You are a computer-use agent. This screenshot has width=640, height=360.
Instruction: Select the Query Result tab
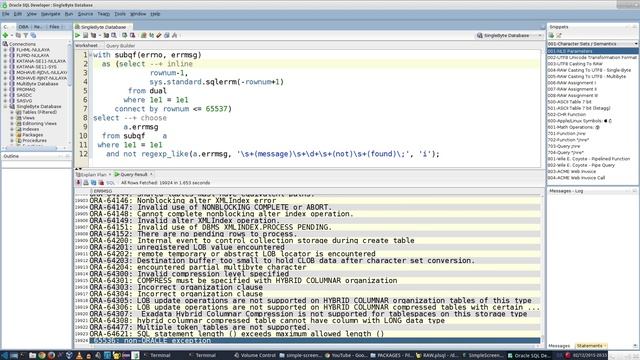tap(133, 174)
